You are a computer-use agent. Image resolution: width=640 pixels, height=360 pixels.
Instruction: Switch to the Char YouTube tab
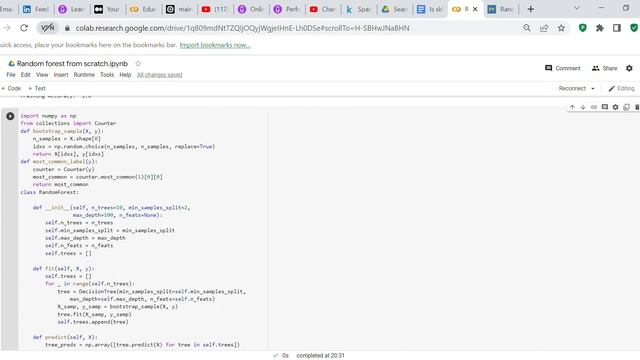(x=322, y=9)
